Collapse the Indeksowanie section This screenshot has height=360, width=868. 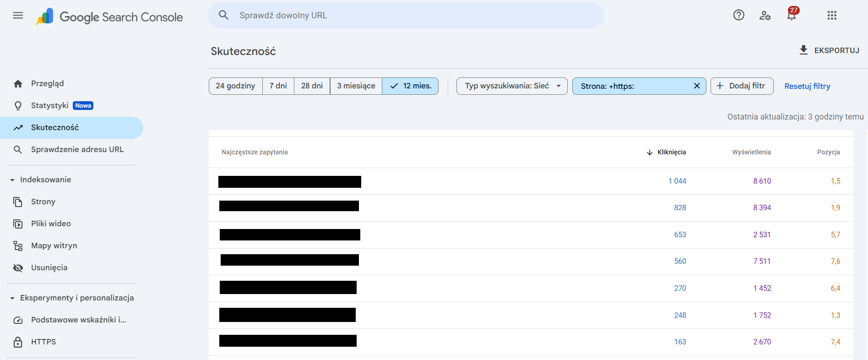tap(12, 180)
